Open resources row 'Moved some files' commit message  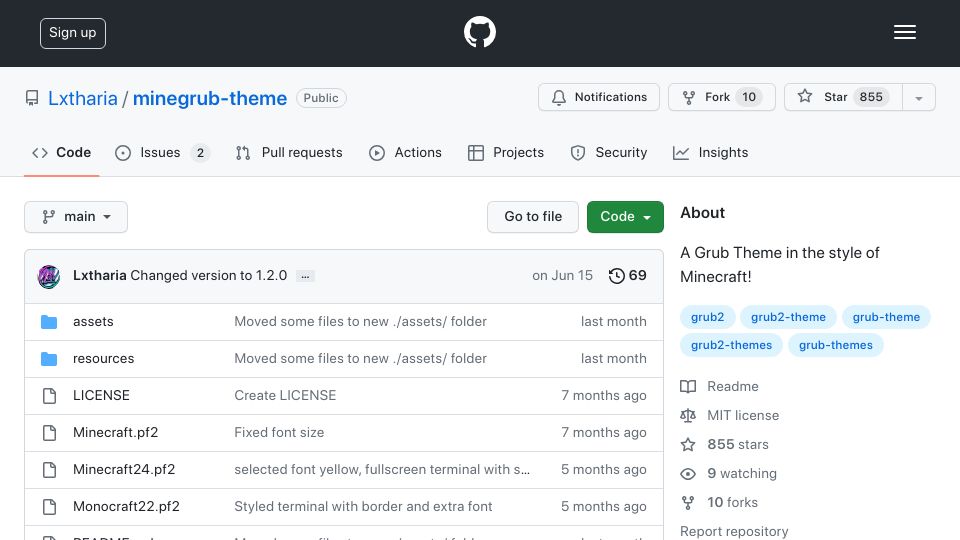(361, 359)
